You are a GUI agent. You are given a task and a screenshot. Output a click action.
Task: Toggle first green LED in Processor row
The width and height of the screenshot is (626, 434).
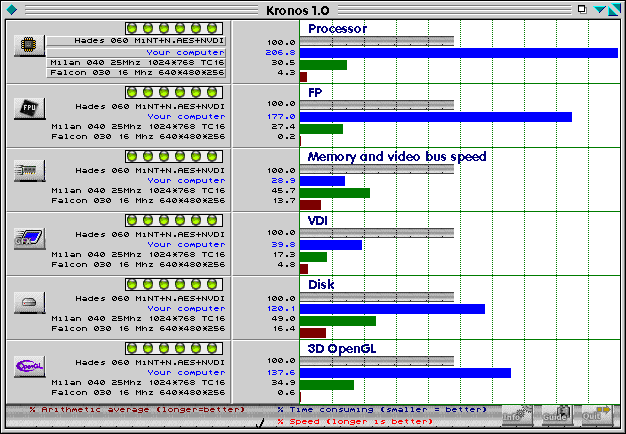tap(132, 28)
